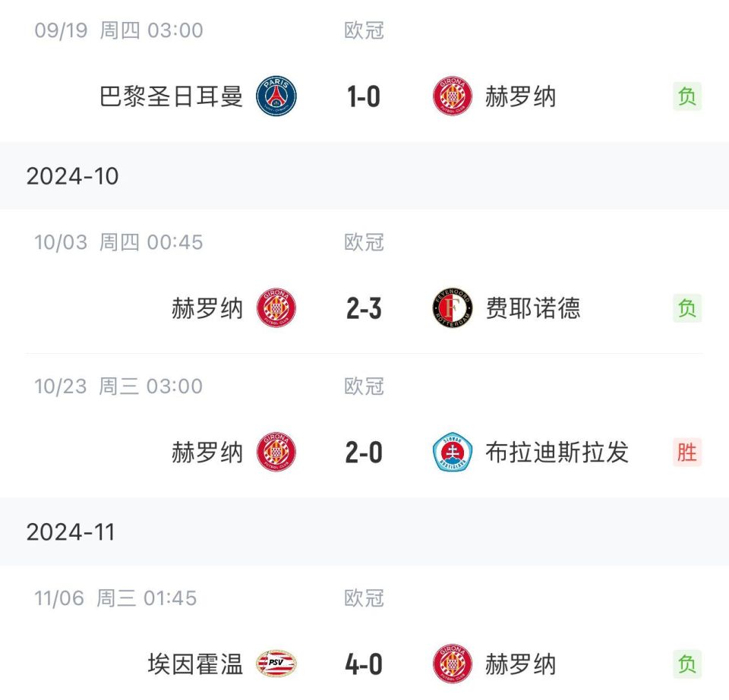Click the Slovan Bratislava club emblem
This screenshot has width=729, height=700.
tap(453, 452)
